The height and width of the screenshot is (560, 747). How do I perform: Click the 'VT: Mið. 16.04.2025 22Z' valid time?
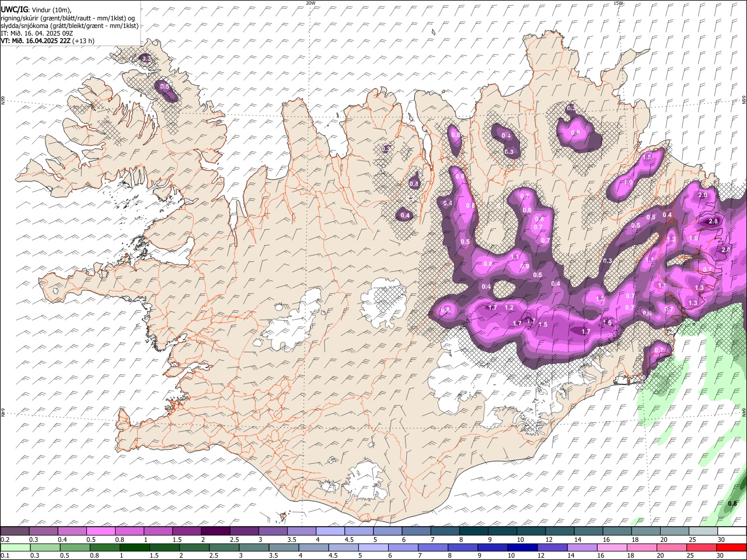coord(36,41)
